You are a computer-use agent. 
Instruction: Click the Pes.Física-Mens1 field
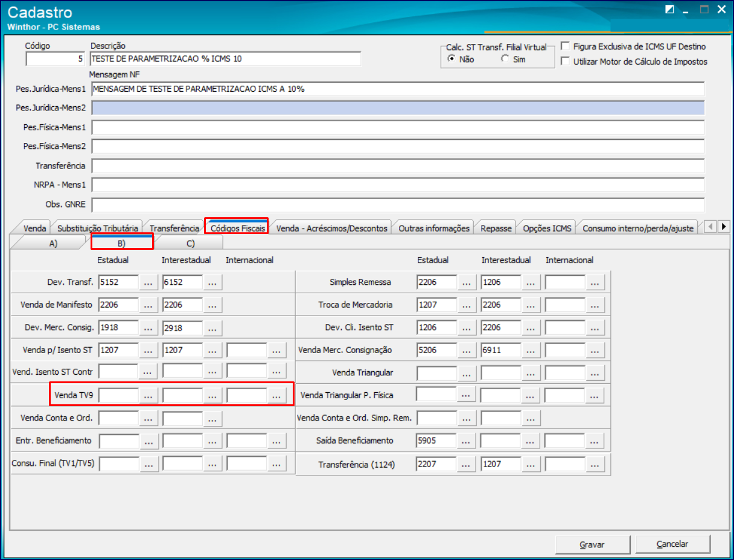point(398,128)
